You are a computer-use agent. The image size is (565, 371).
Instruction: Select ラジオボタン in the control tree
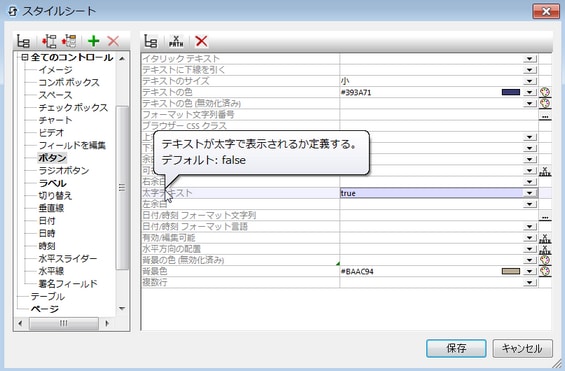(x=64, y=170)
